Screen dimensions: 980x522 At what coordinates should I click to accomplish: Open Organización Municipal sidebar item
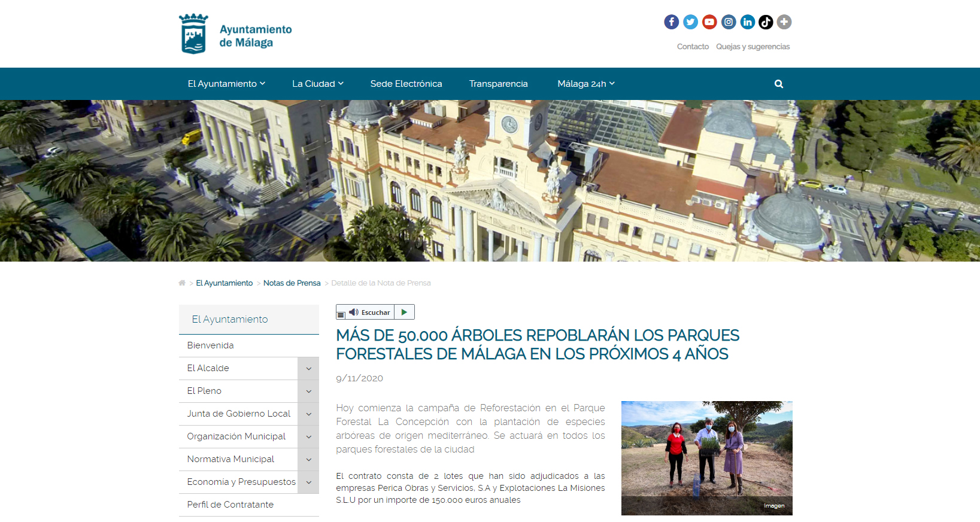pos(238,436)
